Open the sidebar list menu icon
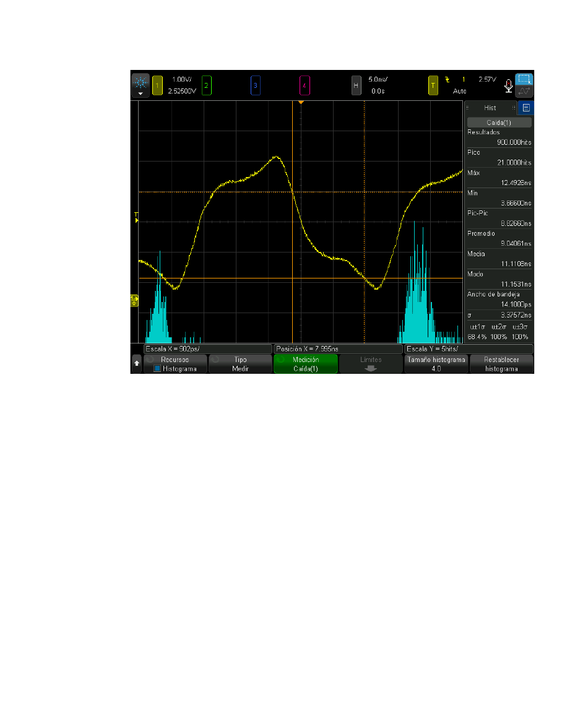This screenshot has width=588, height=721. [526, 108]
